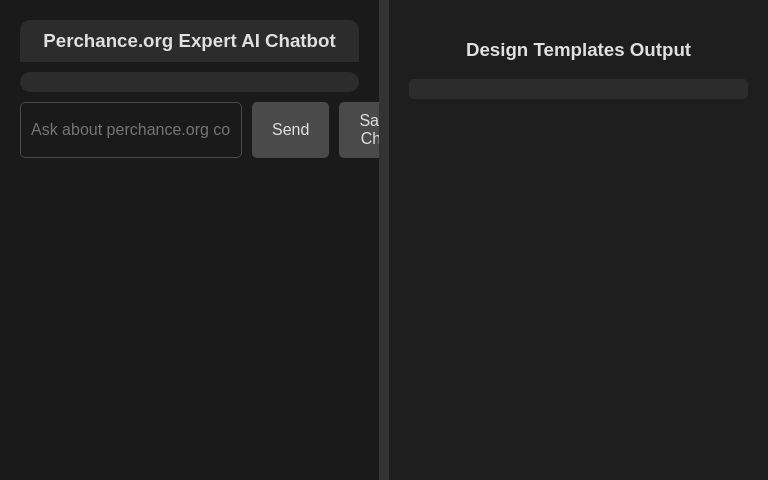Place cursor in the chat question box
This screenshot has height=480, width=768.
click(x=131, y=130)
